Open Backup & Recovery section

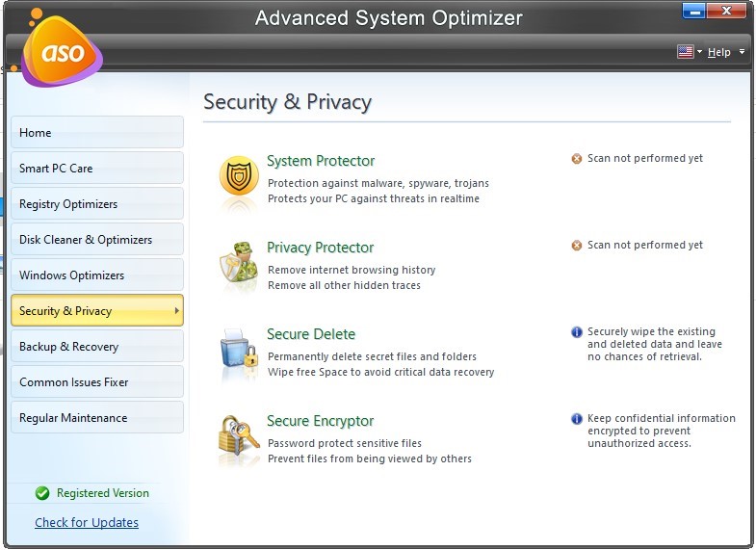click(97, 346)
